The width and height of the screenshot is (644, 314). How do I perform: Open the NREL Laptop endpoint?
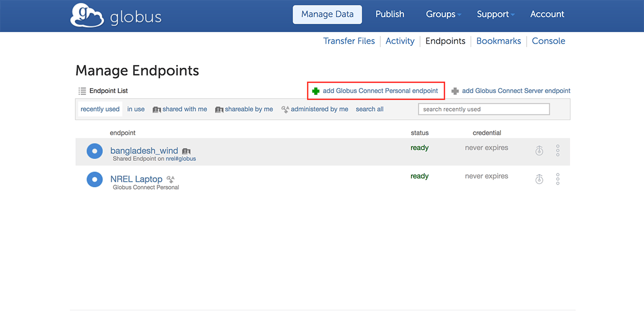tap(137, 179)
